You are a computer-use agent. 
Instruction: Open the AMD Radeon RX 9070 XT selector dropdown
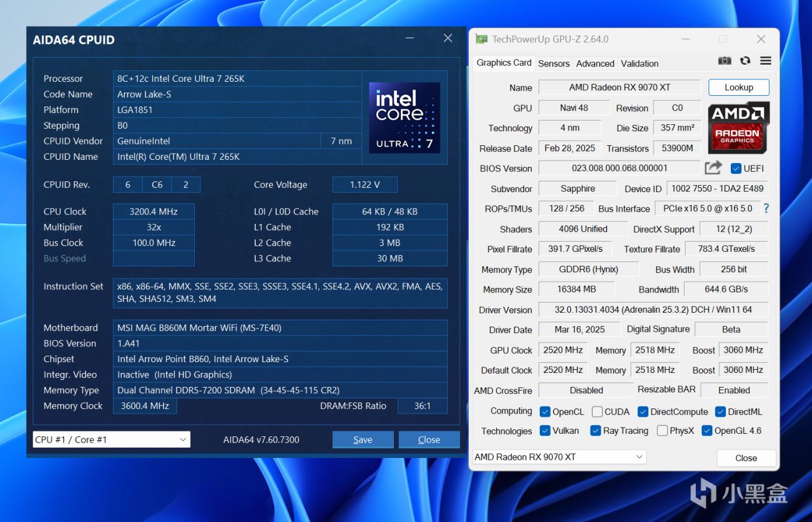[560, 457]
